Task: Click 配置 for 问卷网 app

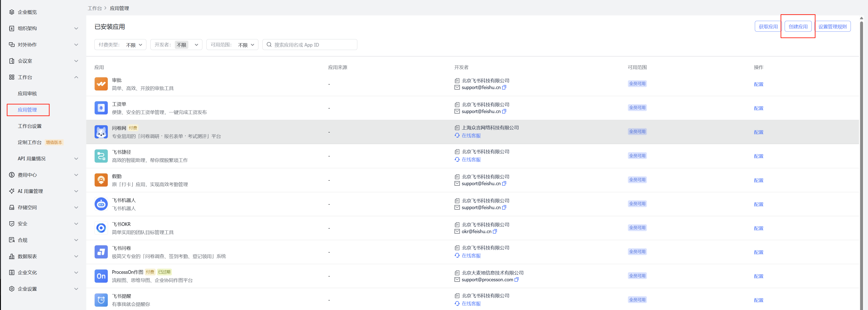Action: pyautogui.click(x=758, y=132)
